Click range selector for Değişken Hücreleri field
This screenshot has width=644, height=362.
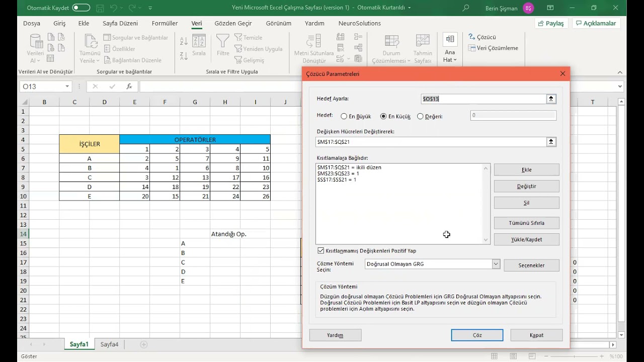(x=551, y=142)
